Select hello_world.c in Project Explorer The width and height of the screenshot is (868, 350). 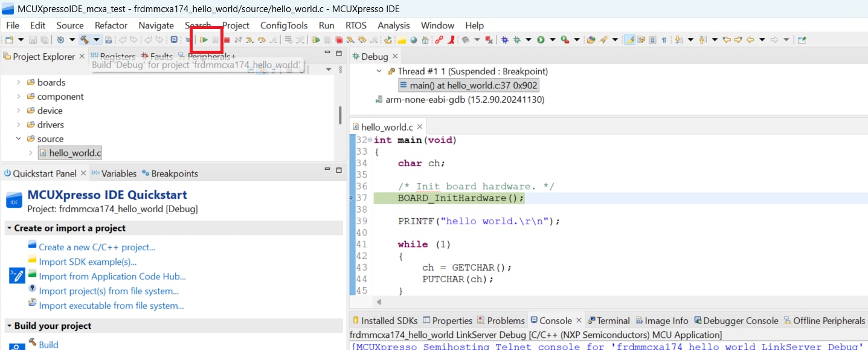74,152
